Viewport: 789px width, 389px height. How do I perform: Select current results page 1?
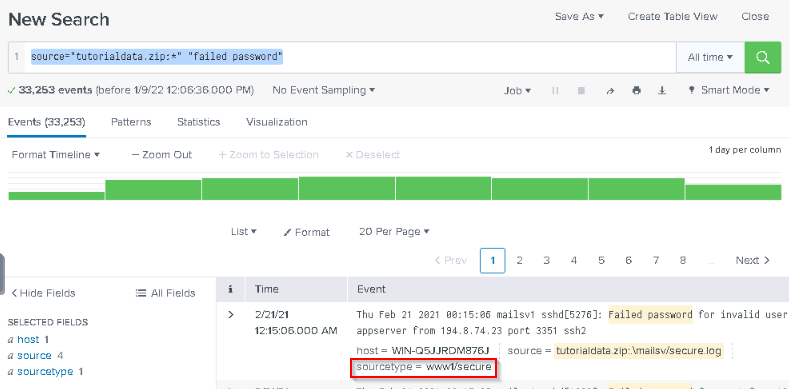tap(493, 260)
